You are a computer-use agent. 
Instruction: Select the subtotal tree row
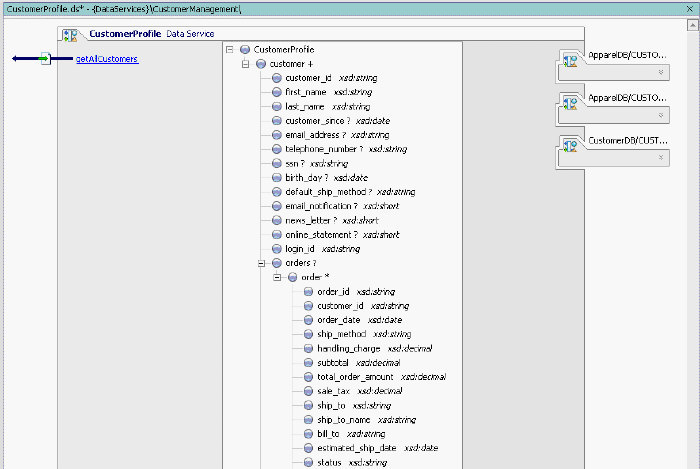click(352, 363)
